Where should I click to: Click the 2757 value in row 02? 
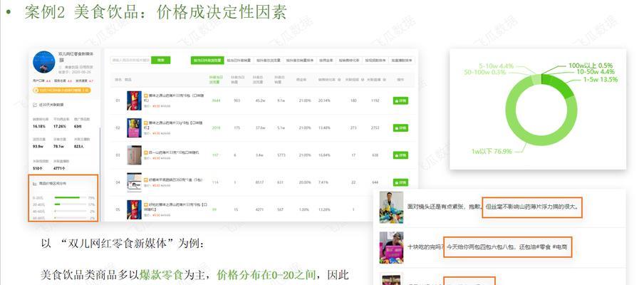(375, 128)
